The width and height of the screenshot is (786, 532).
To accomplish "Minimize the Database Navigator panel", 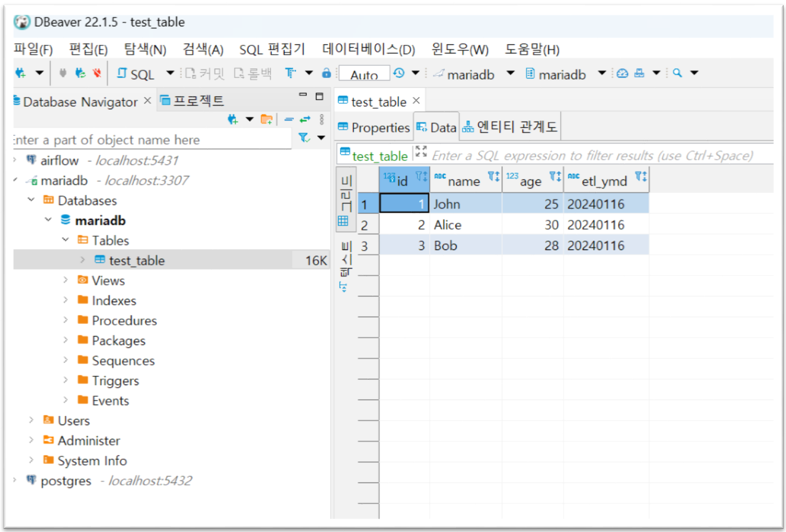I will [x=302, y=95].
